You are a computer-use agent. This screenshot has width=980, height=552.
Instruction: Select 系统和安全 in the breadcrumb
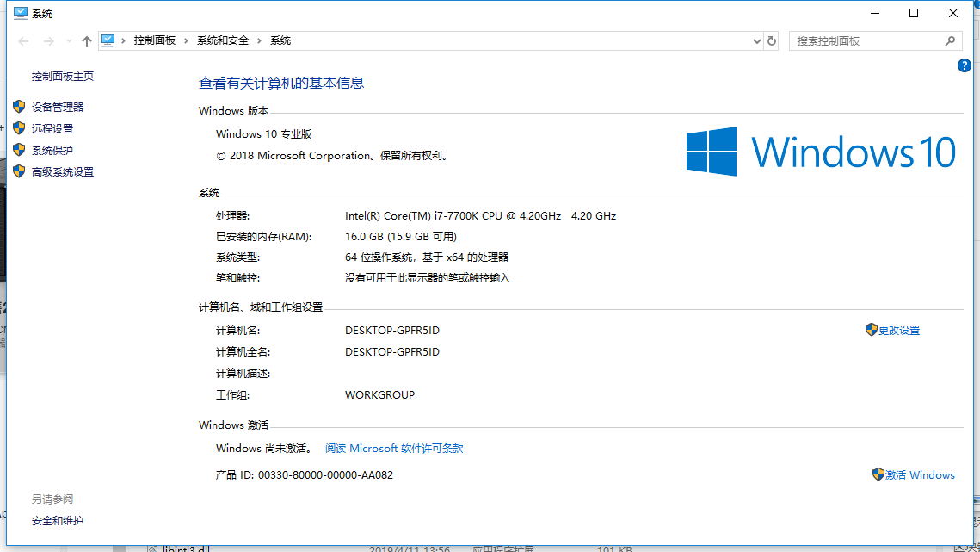click(x=223, y=40)
